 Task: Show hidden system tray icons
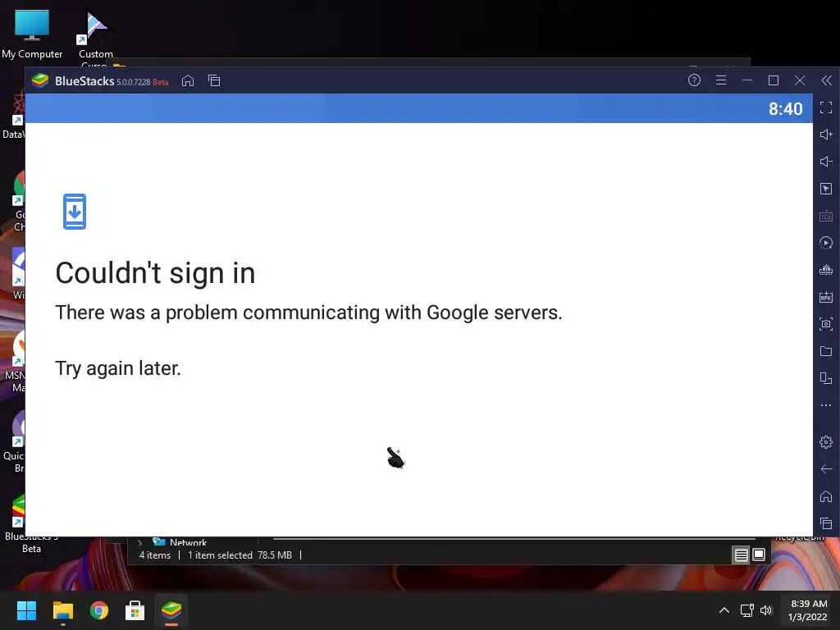724,610
